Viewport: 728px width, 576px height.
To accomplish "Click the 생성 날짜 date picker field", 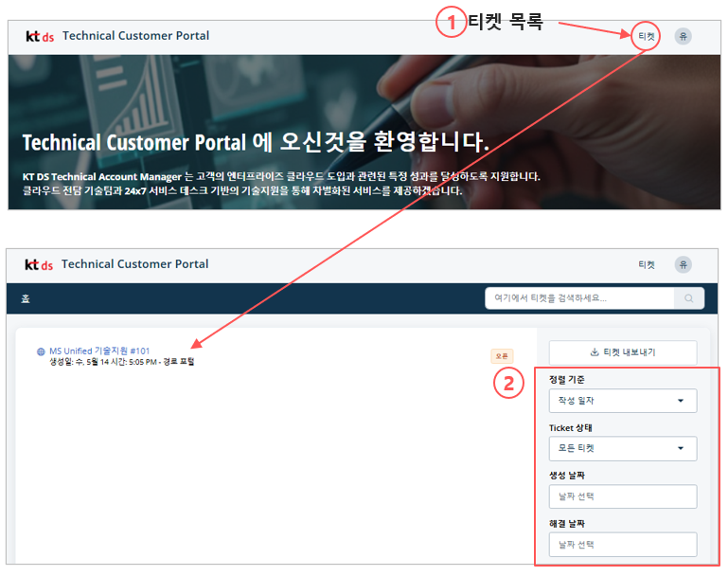I will 623,496.
